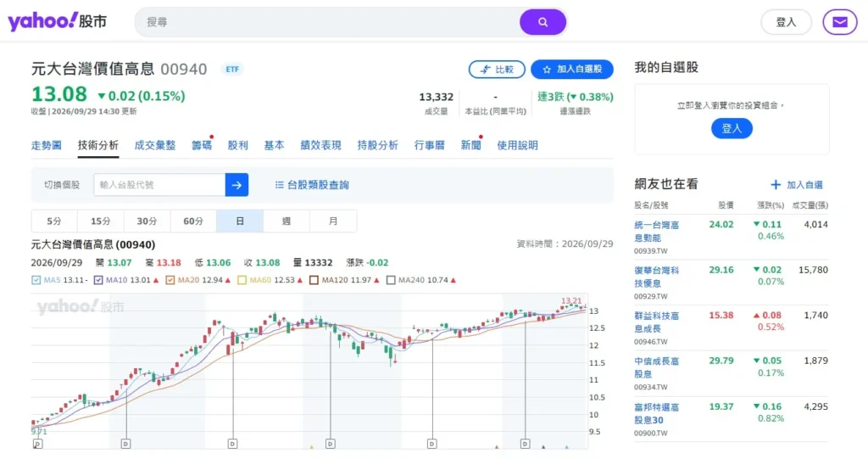Image resolution: width=868 pixels, height=459 pixels.
Task: Click the ETF tag badge
Action: [x=232, y=70]
